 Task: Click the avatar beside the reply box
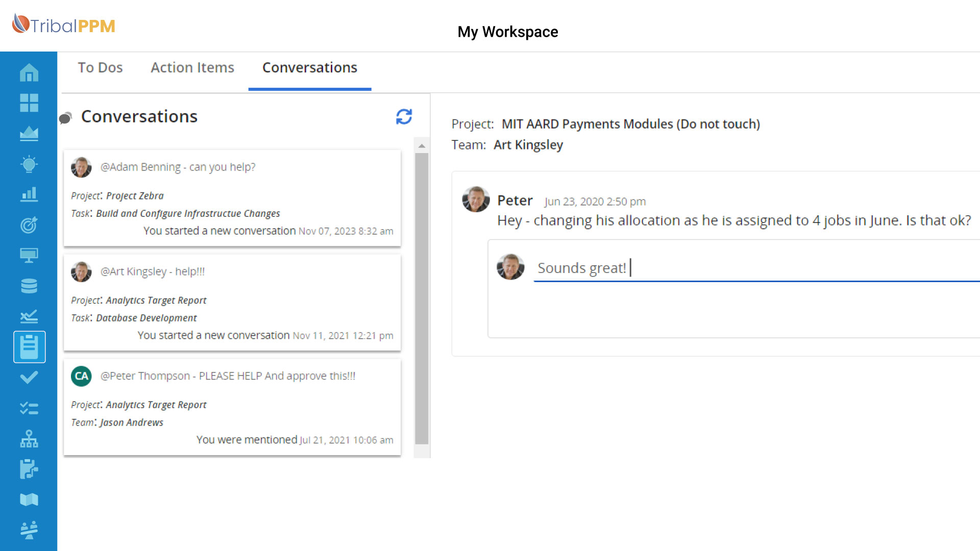[510, 267]
